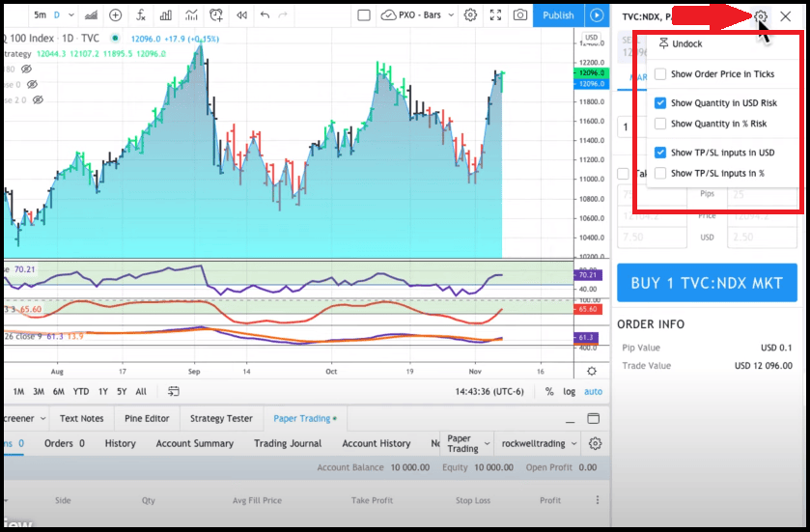Expand the Screener dropdown arrow
This screenshot has width=810, height=532.
(x=42, y=418)
